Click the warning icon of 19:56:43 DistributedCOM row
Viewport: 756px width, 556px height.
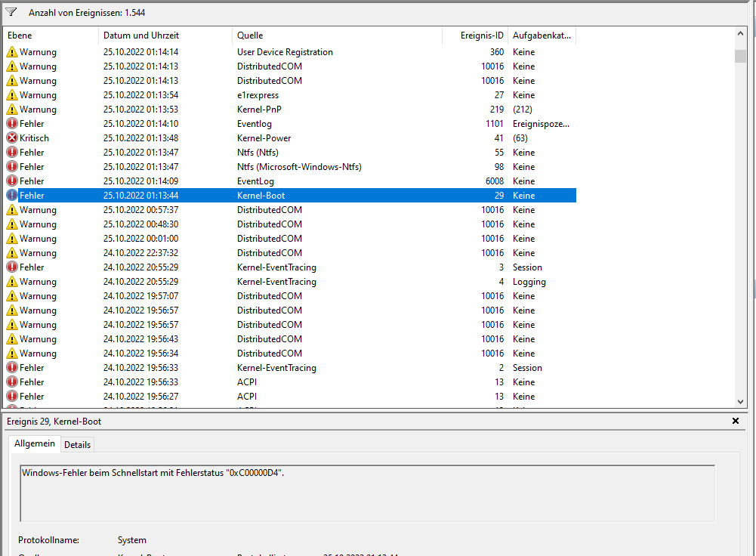click(12, 339)
